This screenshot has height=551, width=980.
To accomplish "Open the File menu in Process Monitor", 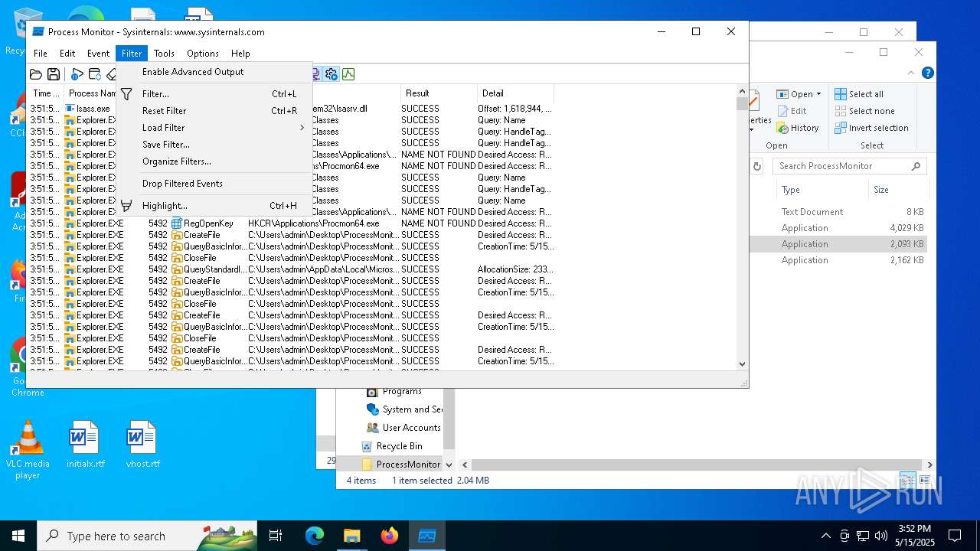I will tap(41, 54).
